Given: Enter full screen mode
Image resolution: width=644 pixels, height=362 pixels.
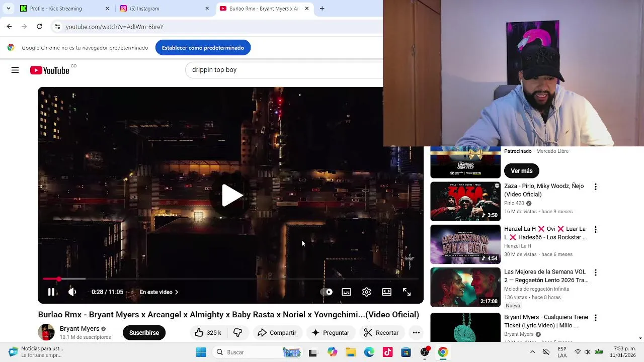Looking at the screenshot, I should [407, 292].
